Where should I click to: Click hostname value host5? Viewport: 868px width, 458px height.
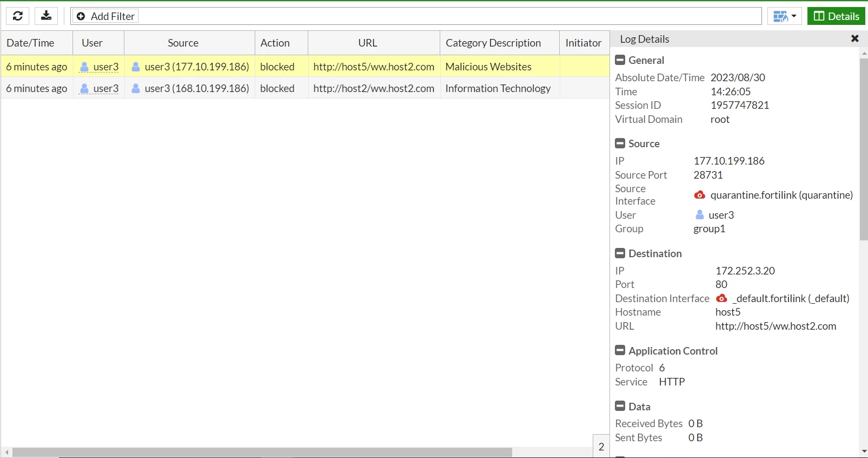pyautogui.click(x=728, y=312)
